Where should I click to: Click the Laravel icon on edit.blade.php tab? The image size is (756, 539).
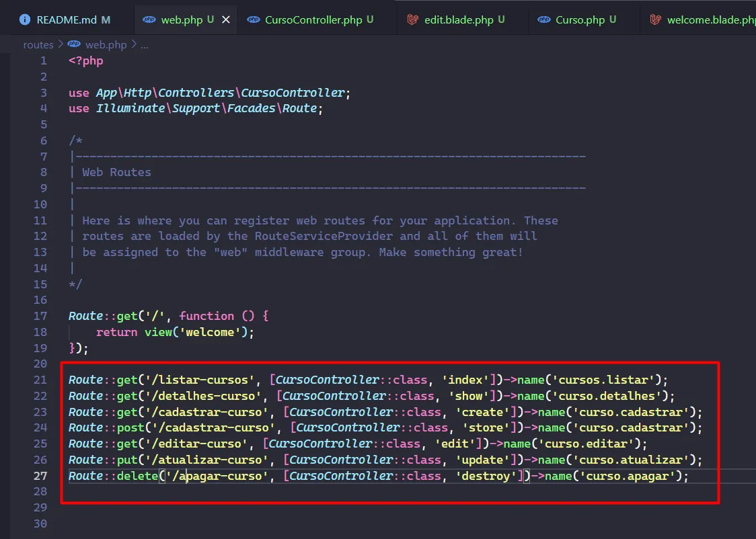click(x=413, y=20)
